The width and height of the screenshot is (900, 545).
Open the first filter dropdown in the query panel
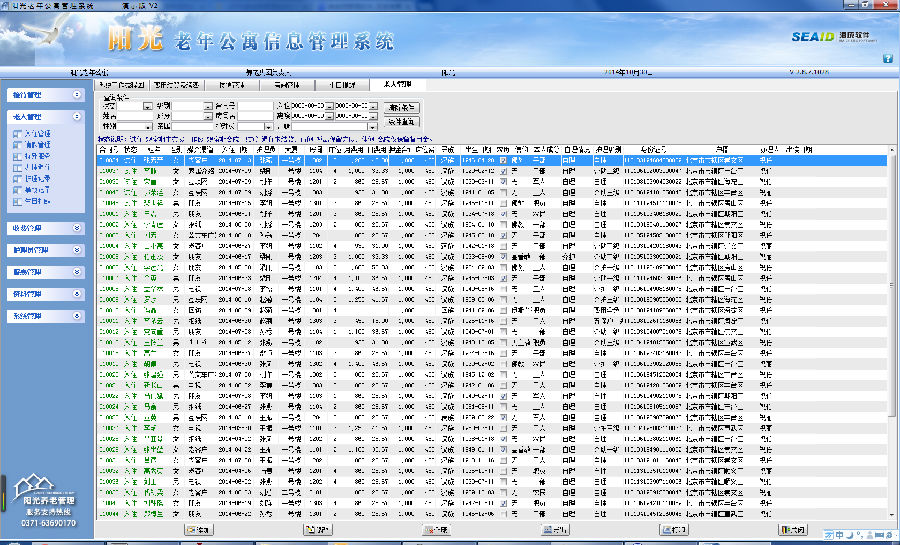tap(148, 105)
